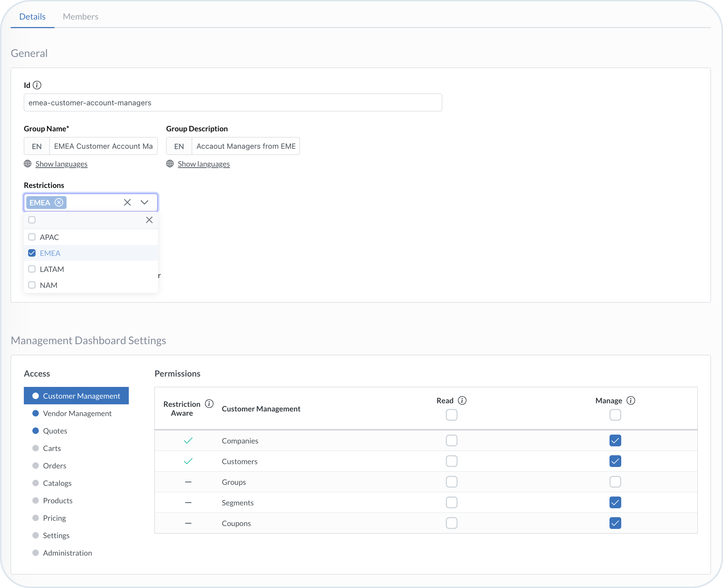
Task: Click the blue status dot beside Quotes
Action: coord(36,430)
